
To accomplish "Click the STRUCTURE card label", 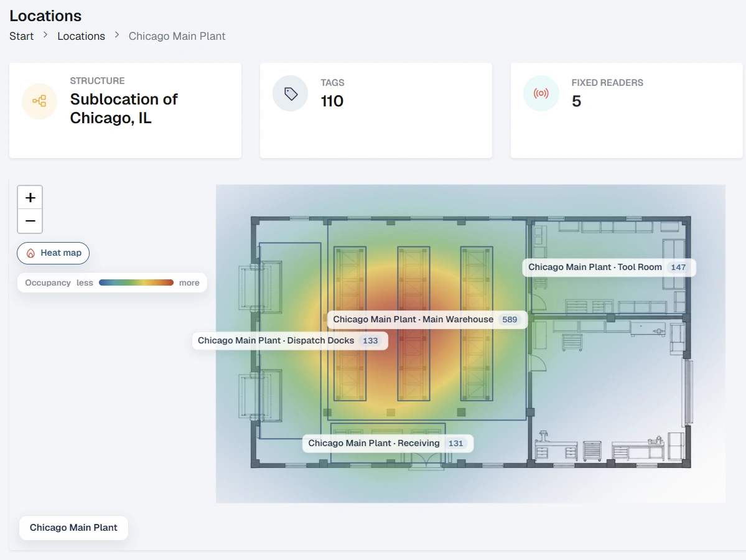I will pyautogui.click(x=97, y=81).
